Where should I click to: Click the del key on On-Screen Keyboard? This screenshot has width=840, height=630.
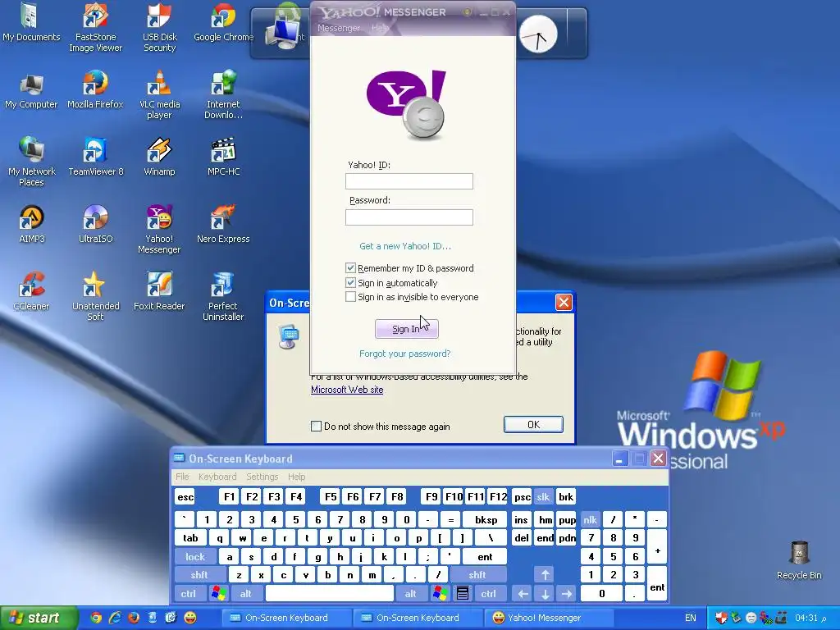point(521,538)
